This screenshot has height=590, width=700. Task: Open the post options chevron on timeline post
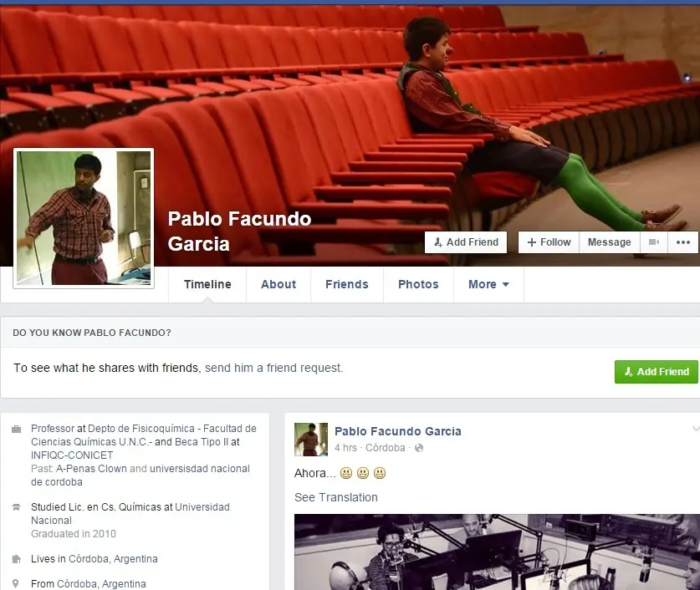click(x=696, y=429)
